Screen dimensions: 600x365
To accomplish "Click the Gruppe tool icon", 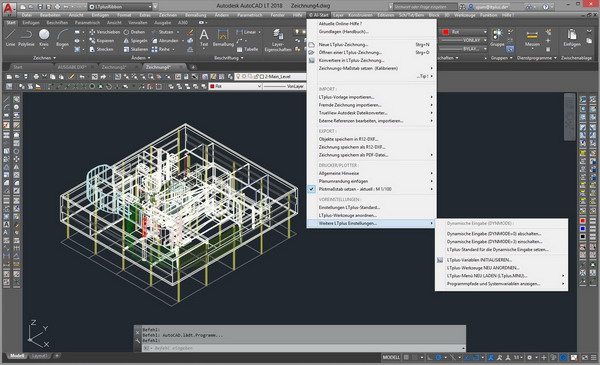I will (497, 37).
